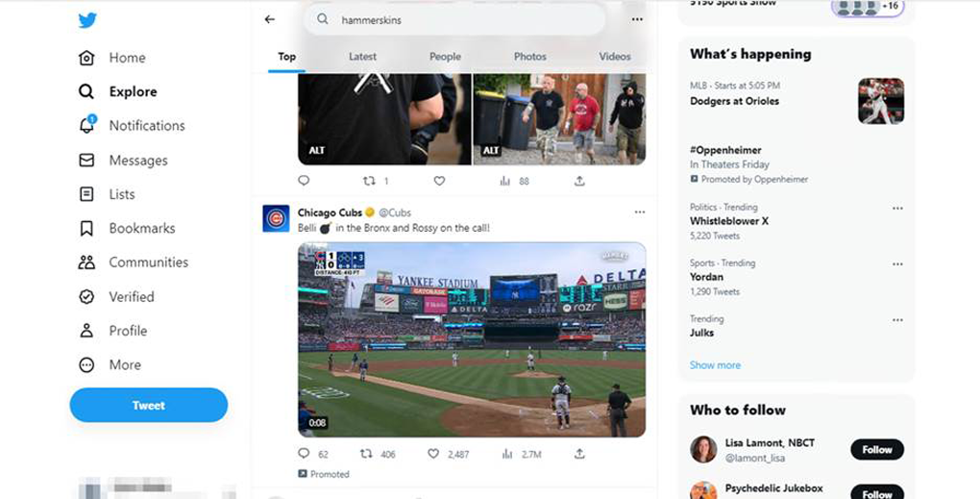Viewport: 980px width, 499px height.
Task: Retweet the Chicago Cubs tweet
Action: click(365, 454)
